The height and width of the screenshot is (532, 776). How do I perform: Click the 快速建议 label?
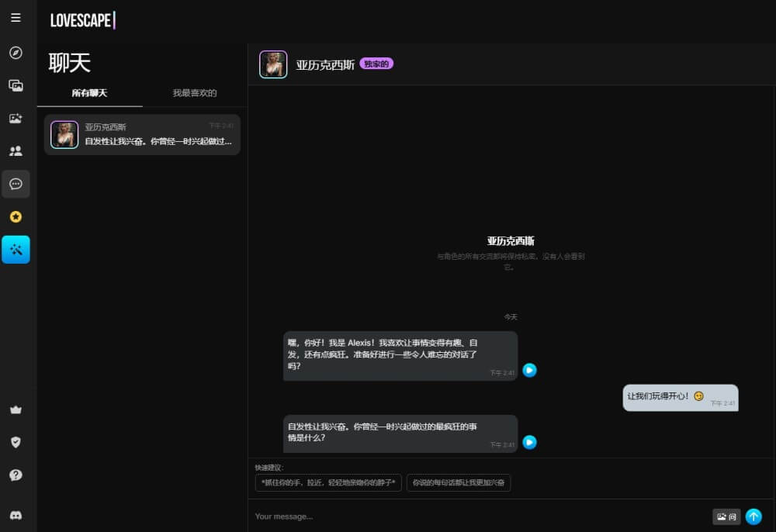[x=269, y=467]
